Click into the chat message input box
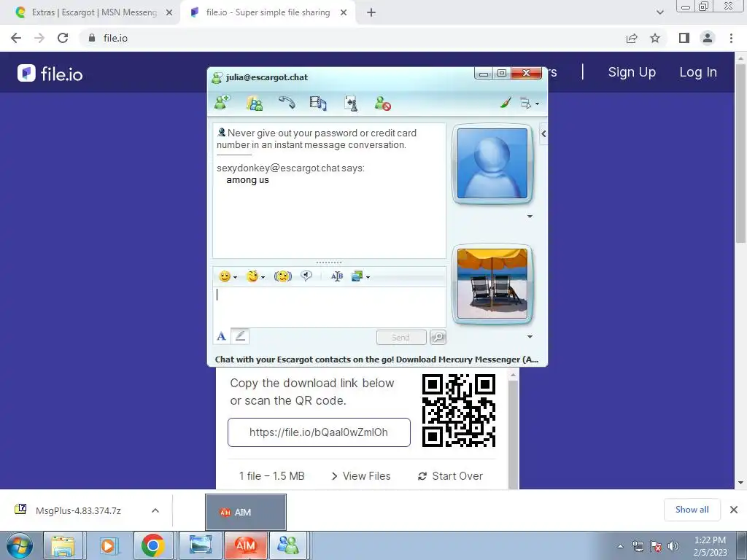This screenshot has width=747, height=560. (x=329, y=307)
